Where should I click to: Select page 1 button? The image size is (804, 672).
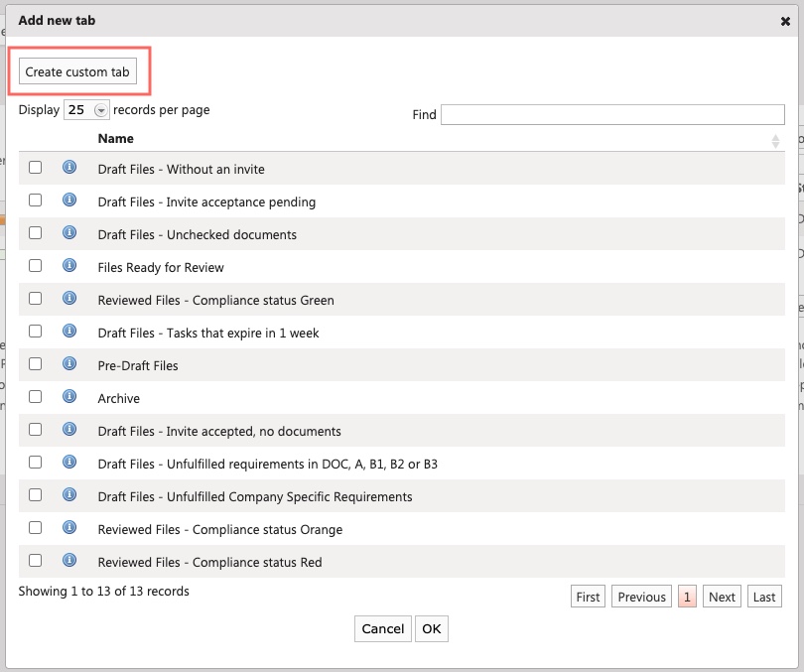(687, 597)
